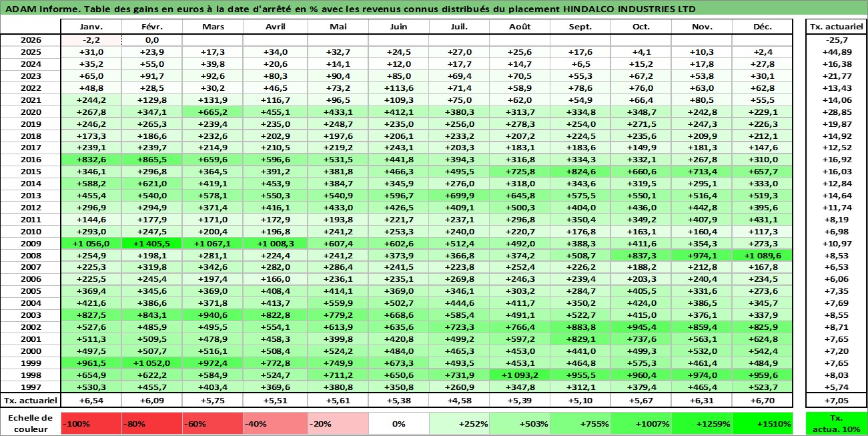Viewport: 868px width, 436px height.
Task: Click the +940,6 cell in 2003
Action: (x=212, y=315)
